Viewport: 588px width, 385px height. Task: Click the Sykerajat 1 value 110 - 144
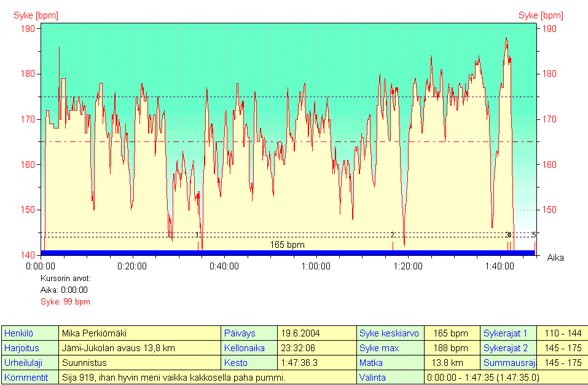pyautogui.click(x=562, y=333)
